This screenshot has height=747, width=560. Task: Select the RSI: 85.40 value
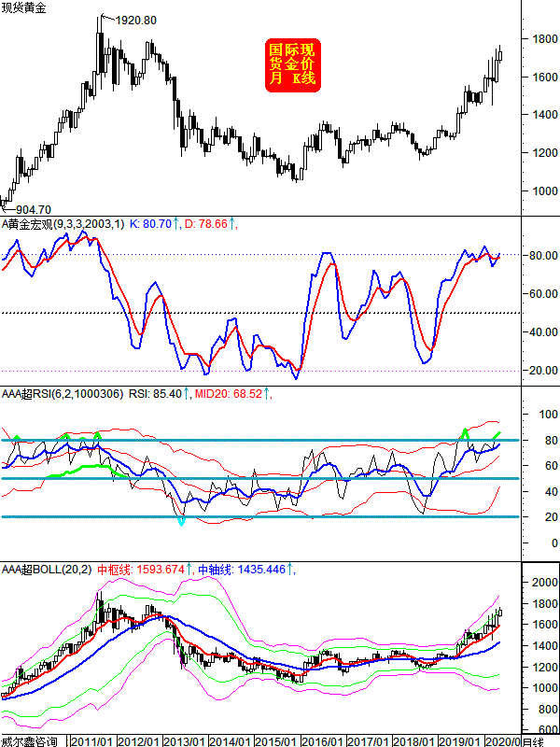coord(155,394)
